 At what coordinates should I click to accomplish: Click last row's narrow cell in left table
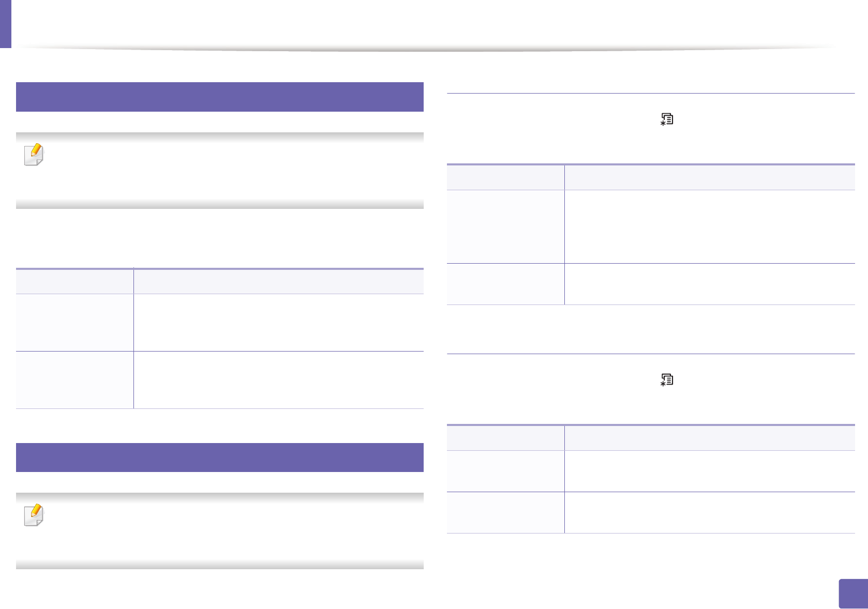(74, 380)
